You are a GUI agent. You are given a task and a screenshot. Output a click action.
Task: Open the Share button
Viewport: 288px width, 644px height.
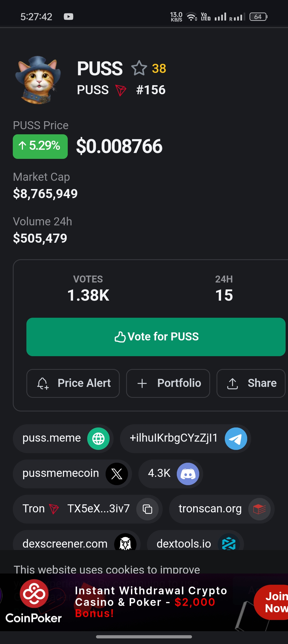click(x=251, y=383)
